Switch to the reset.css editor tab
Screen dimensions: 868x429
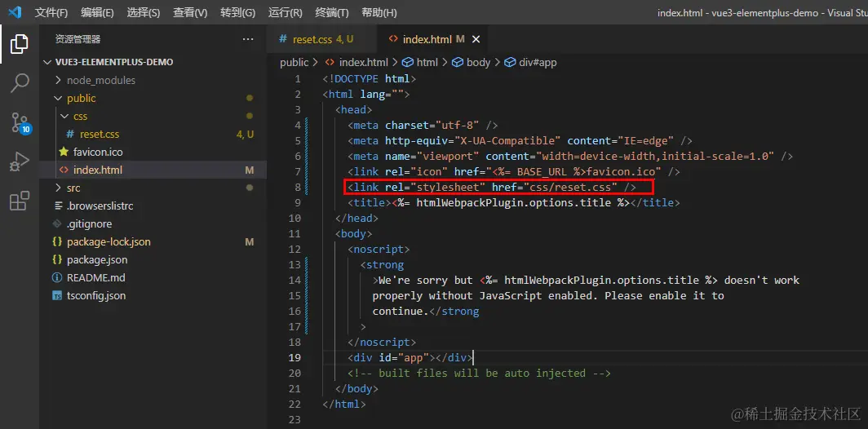tap(321, 39)
